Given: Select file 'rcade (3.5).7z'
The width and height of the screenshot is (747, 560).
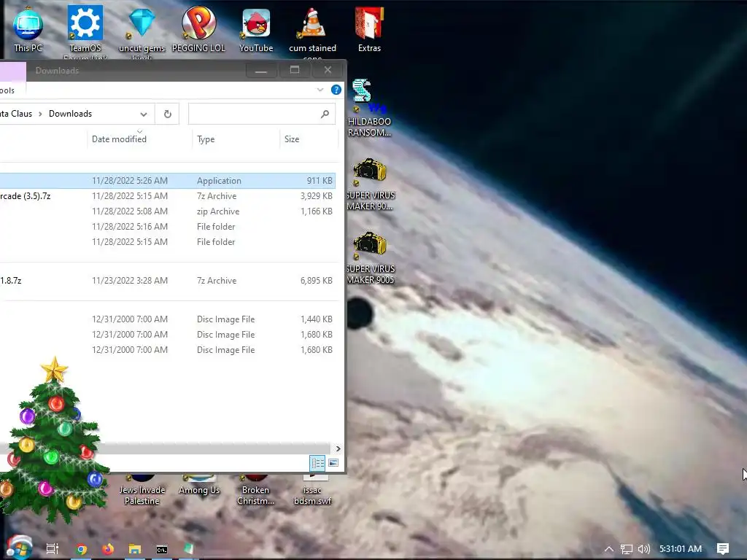Looking at the screenshot, I should pos(26,195).
